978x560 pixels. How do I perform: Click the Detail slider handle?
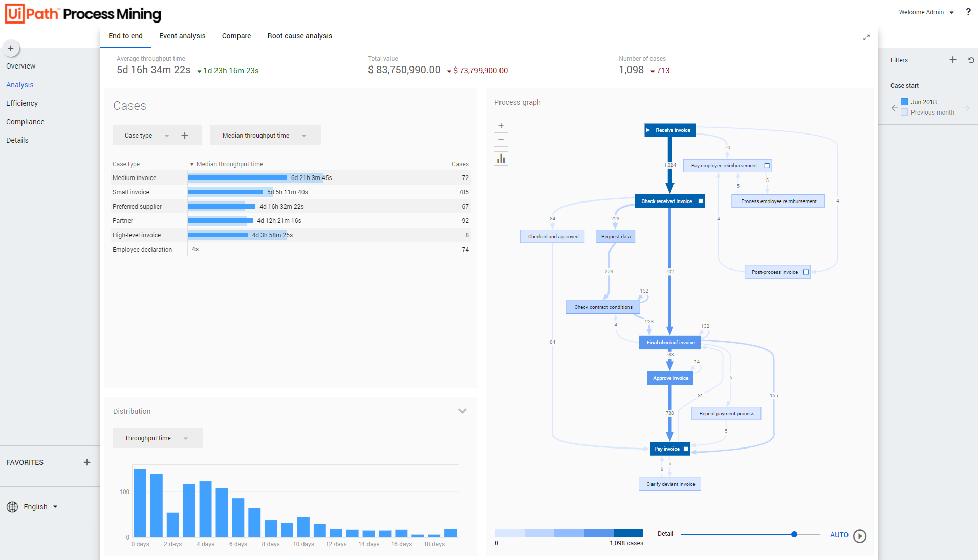[794, 534]
